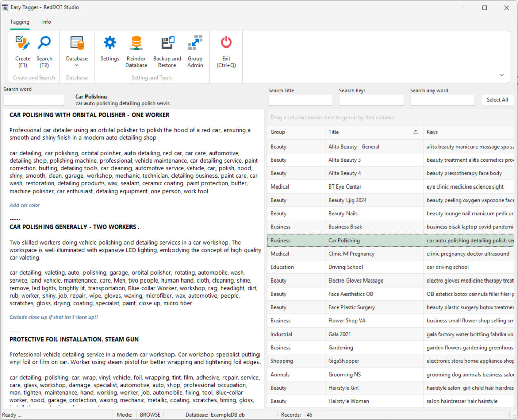Click the Easy Tagger app icon in titlebar
Screen dimensions: 518x420
pyautogui.click(x=6, y=8)
